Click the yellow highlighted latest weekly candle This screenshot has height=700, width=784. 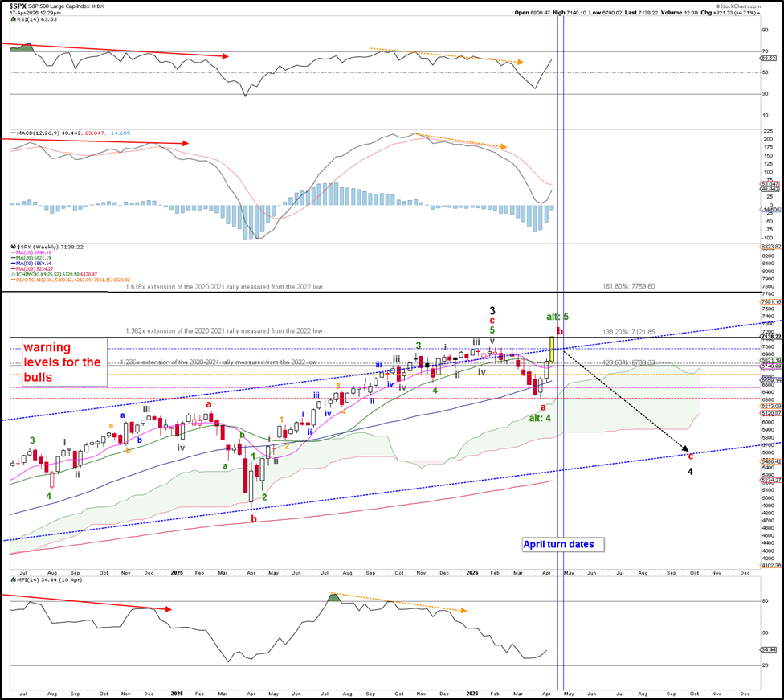coord(552,350)
